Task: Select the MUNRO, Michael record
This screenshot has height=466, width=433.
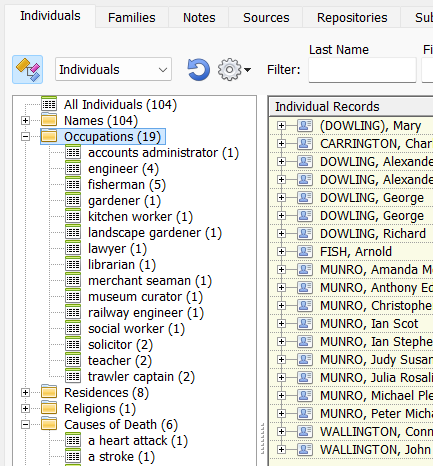Action: (x=376, y=395)
